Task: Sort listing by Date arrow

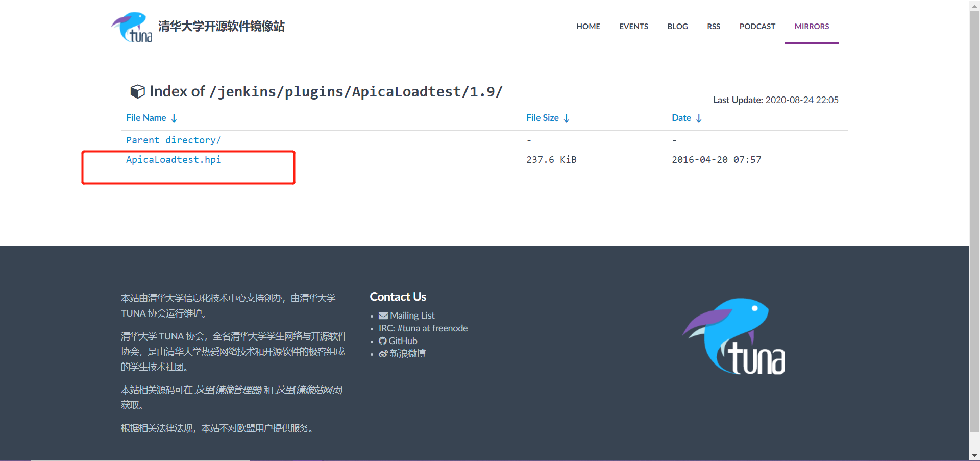Action: pyautogui.click(x=699, y=118)
